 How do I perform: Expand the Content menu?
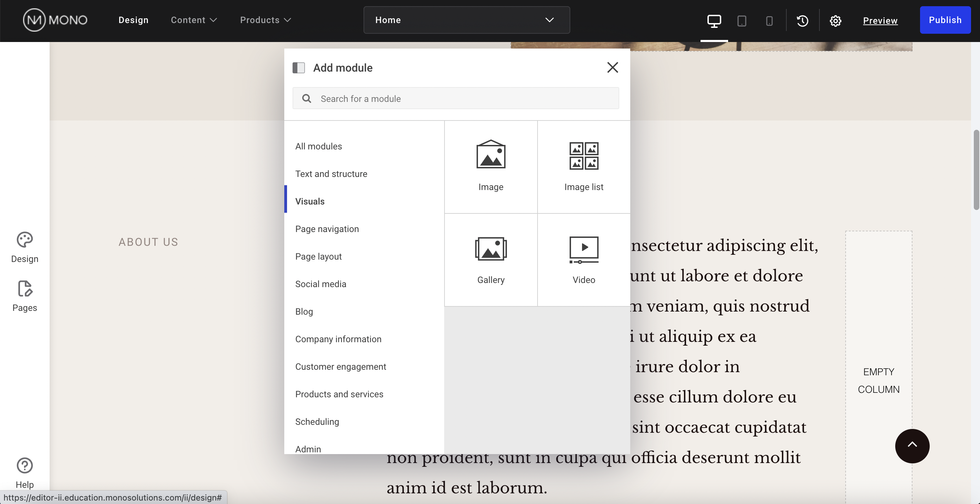point(193,20)
